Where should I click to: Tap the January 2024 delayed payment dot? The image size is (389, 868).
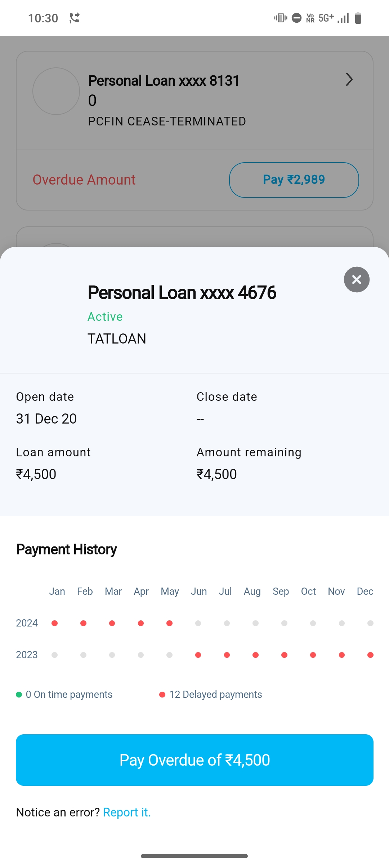(x=55, y=623)
